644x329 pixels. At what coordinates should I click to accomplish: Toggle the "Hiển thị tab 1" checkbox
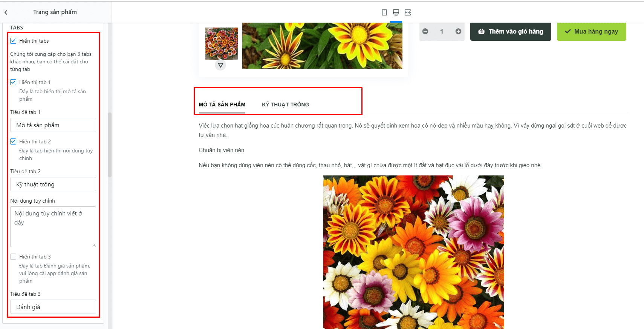(x=13, y=82)
